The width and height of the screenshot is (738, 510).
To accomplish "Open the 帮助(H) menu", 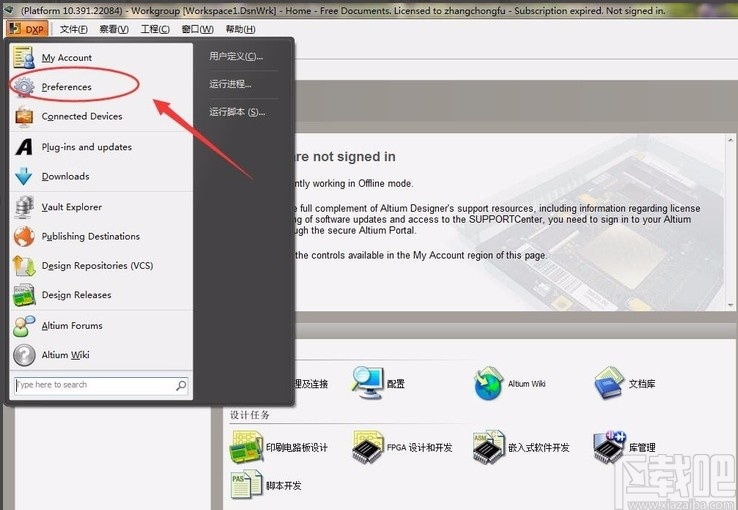I will click(x=240, y=29).
